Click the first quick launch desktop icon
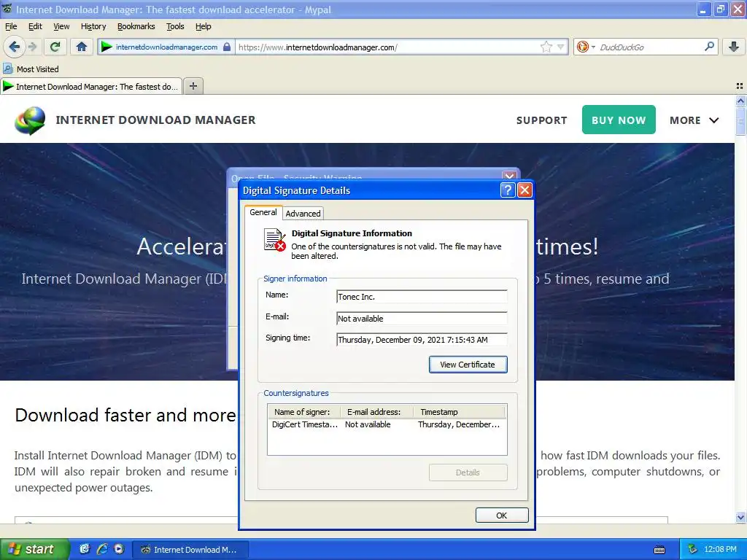The height and width of the screenshot is (560, 747). tap(85, 549)
